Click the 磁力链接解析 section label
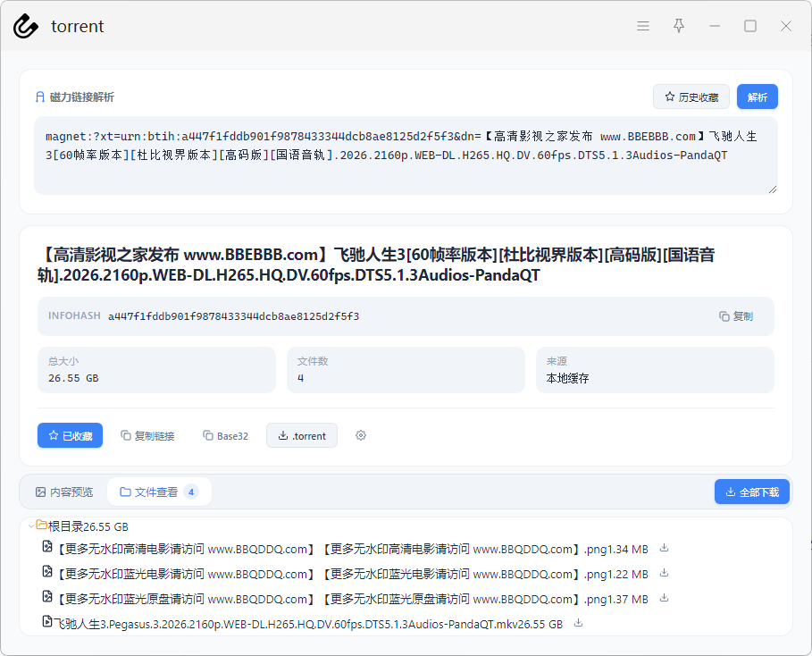The width and height of the screenshot is (812, 656). pos(82,97)
